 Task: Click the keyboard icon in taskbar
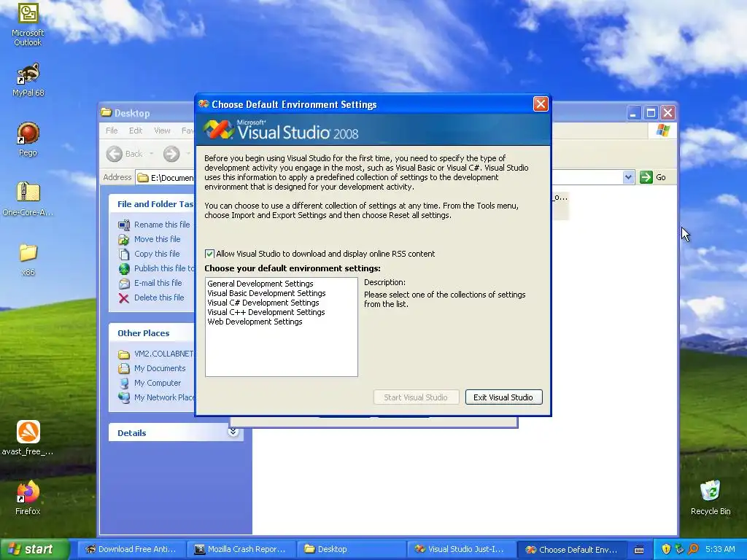click(639, 550)
